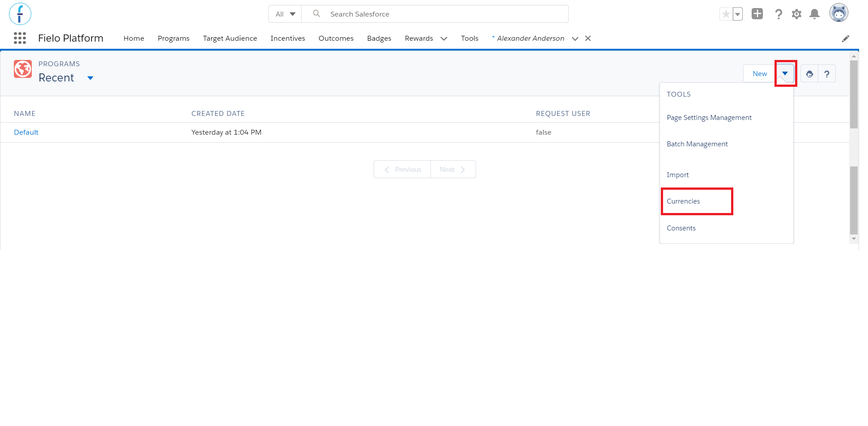Switch to the Programs tab

click(174, 38)
